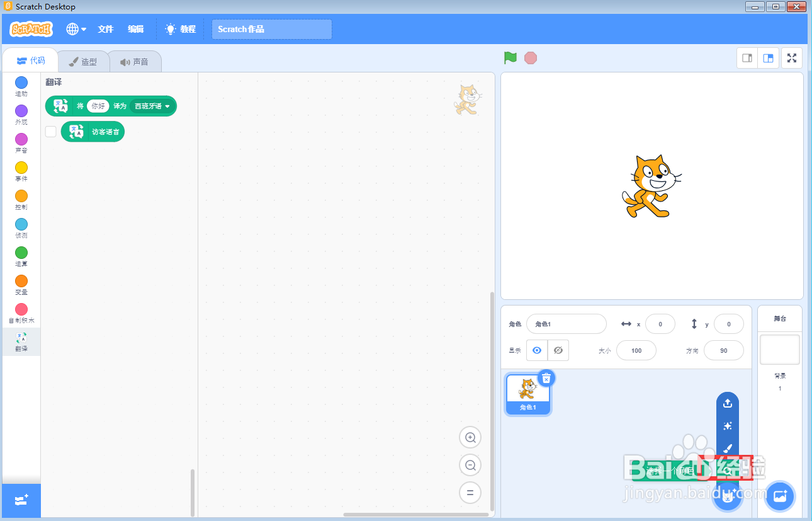Zoom out the code workspace
The height and width of the screenshot is (521, 812).
point(470,466)
